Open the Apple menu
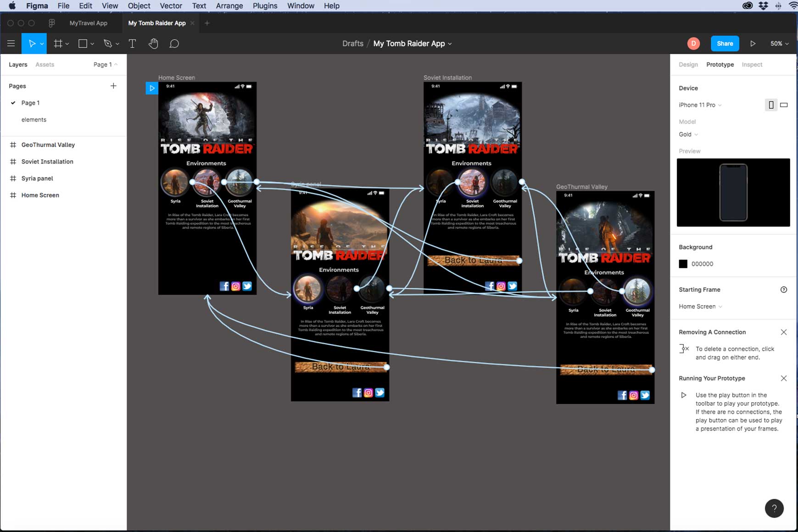This screenshot has width=798, height=532. [x=12, y=6]
